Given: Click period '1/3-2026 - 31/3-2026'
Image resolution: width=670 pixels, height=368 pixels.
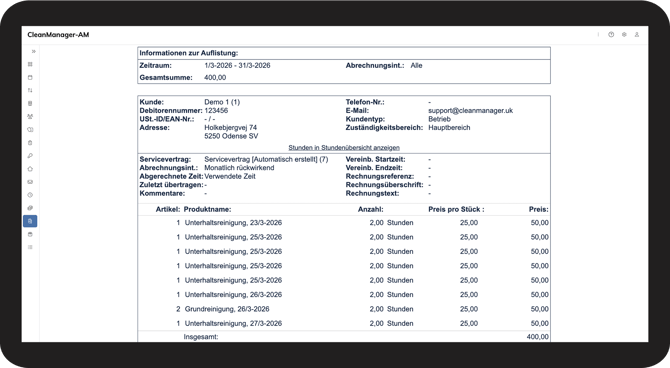Looking at the screenshot, I should tap(237, 65).
